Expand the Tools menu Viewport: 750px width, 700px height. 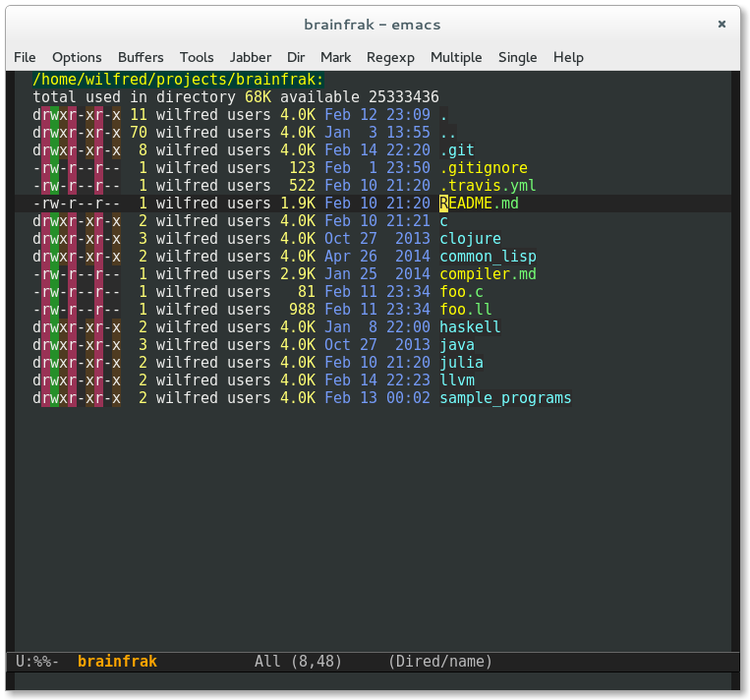click(x=197, y=57)
